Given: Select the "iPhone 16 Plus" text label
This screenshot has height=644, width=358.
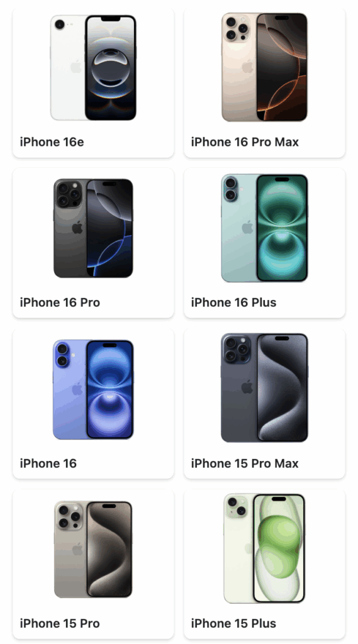Looking at the screenshot, I should (234, 303).
